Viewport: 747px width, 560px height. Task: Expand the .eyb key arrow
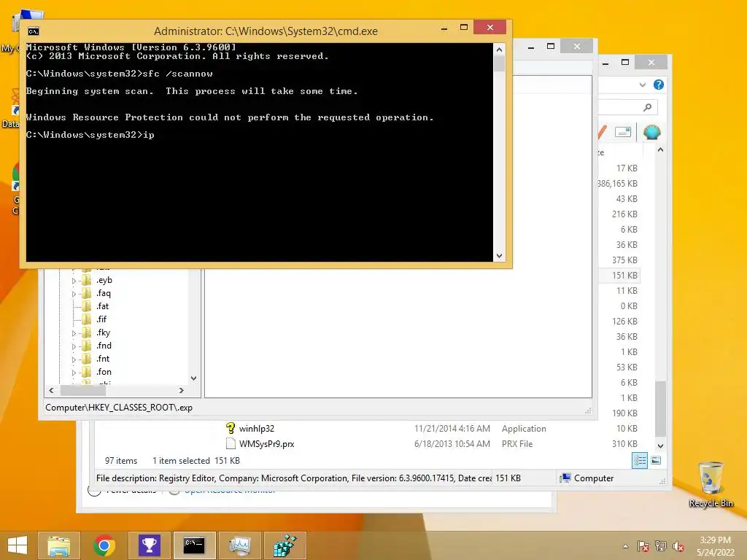click(x=74, y=281)
